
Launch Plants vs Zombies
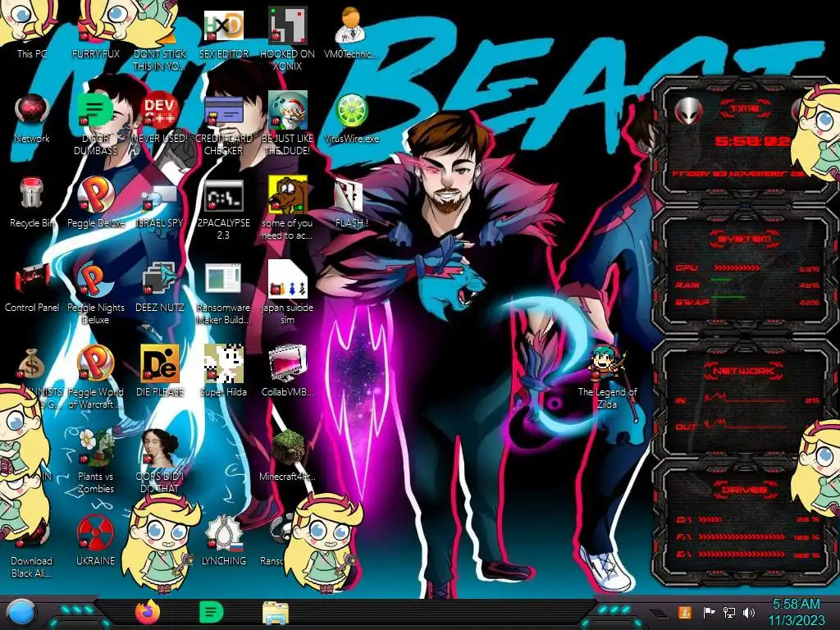[95, 462]
